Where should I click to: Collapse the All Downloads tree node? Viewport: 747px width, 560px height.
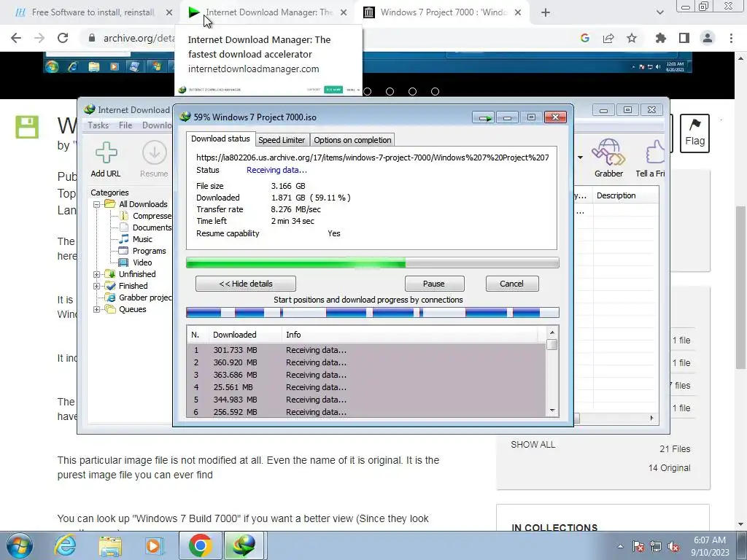coord(97,204)
